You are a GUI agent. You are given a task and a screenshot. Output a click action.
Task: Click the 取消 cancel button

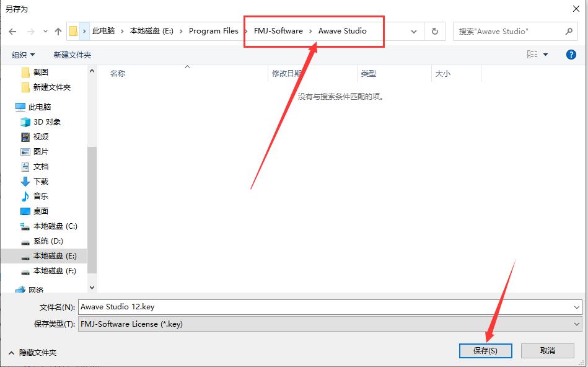[548, 350]
